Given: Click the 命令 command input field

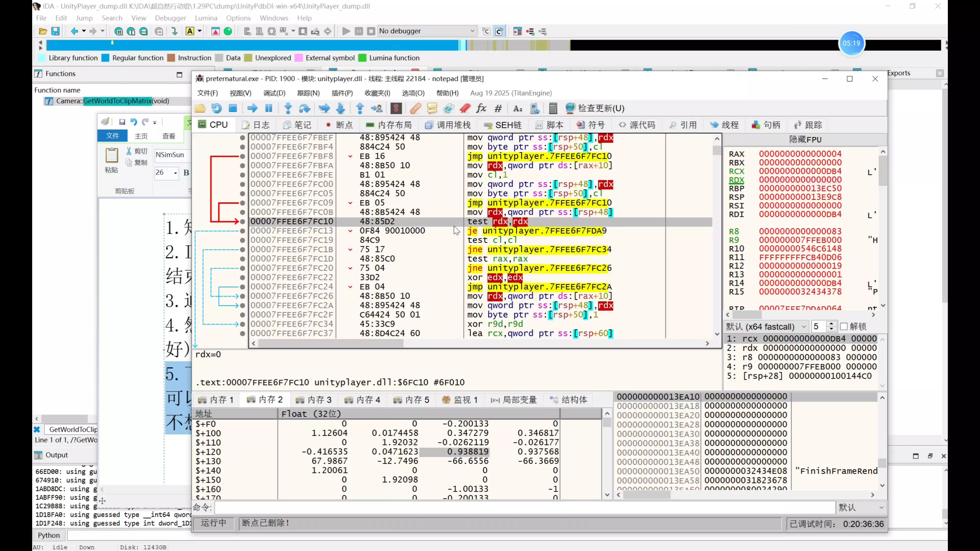Looking at the screenshot, I should coord(525,507).
